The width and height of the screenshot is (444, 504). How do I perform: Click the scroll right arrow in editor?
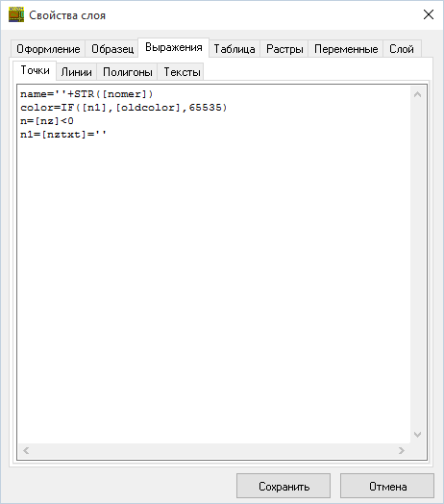[x=402, y=451]
